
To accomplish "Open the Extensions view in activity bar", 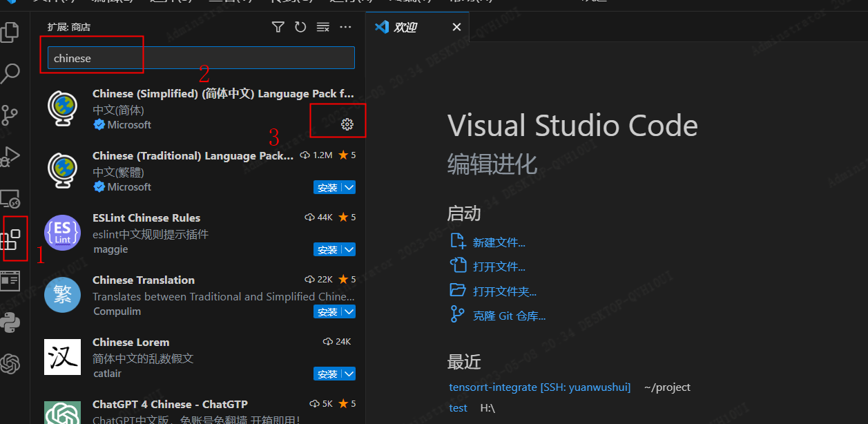I will (x=10, y=240).
